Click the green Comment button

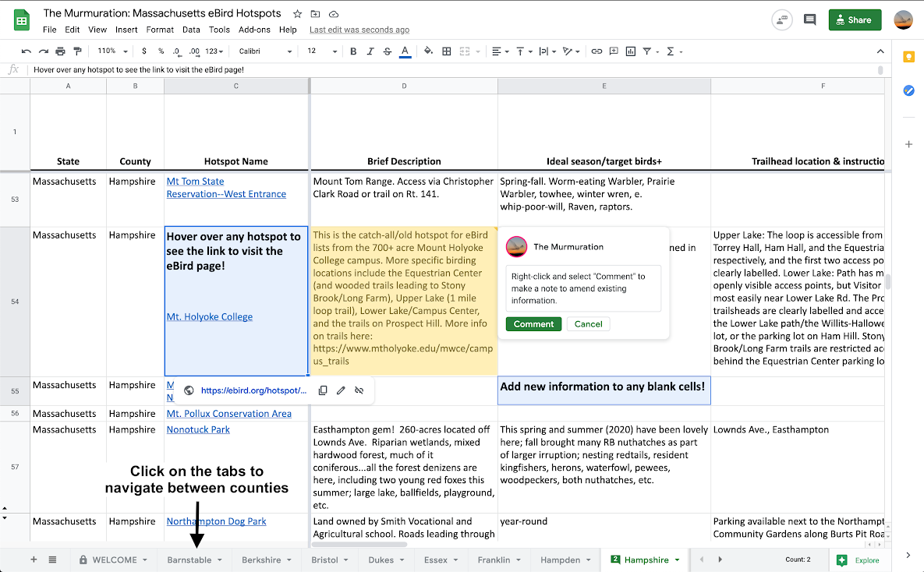click(533, 324)
